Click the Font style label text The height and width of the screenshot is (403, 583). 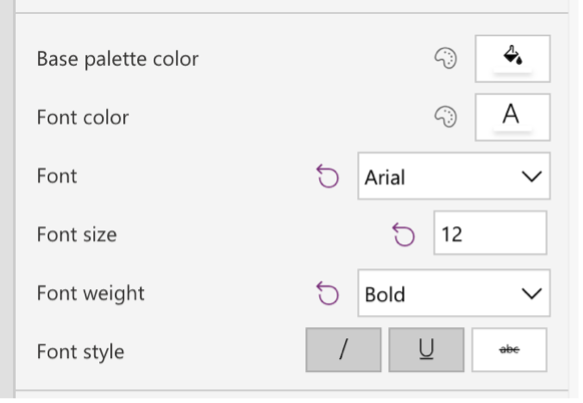click(80, 352)
